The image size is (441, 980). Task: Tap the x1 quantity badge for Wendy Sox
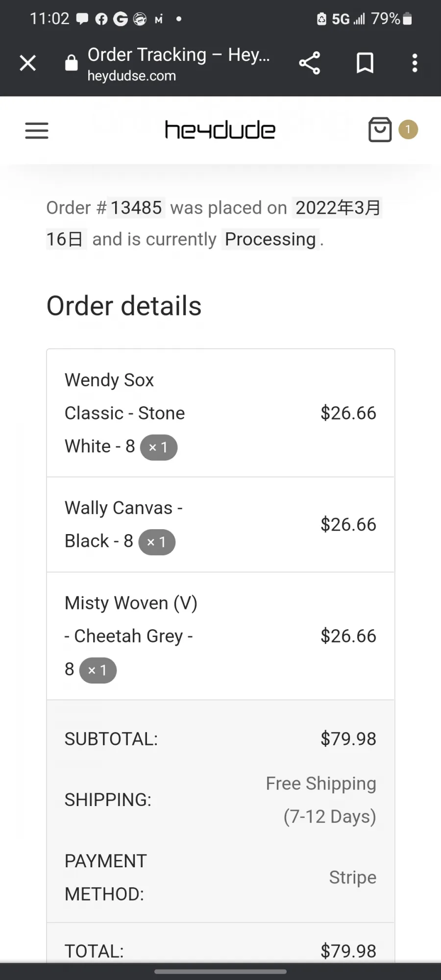159,447
